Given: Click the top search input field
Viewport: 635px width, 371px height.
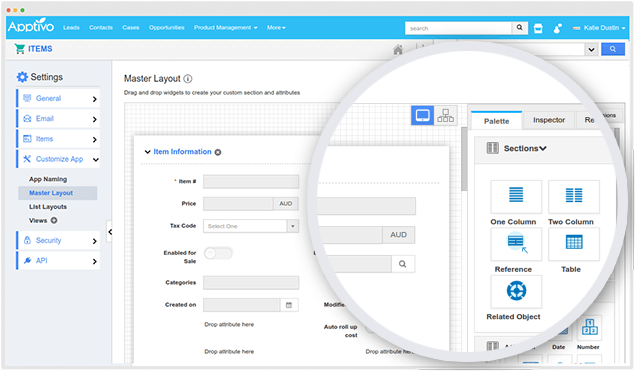Looking at the screenshot, I should pos(458,28).
